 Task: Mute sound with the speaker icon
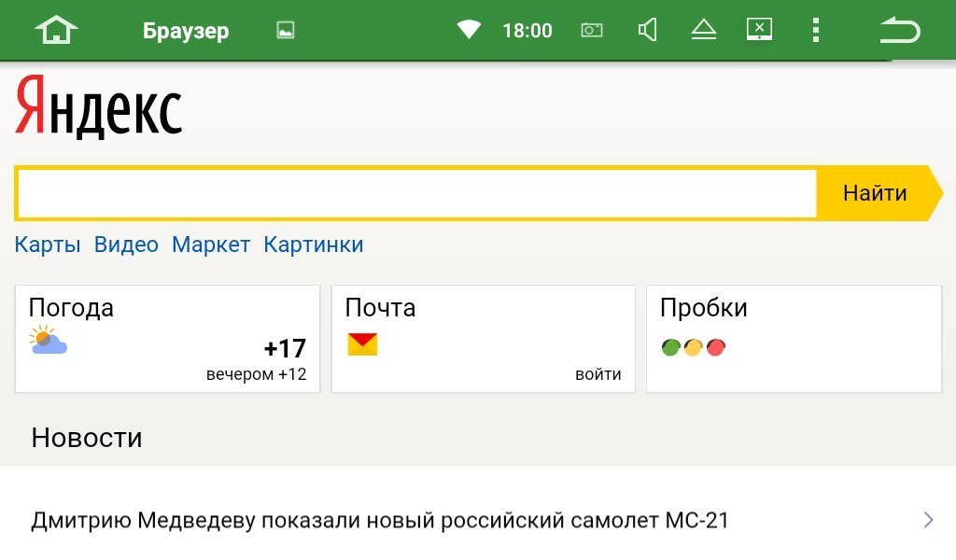(648, 29)
